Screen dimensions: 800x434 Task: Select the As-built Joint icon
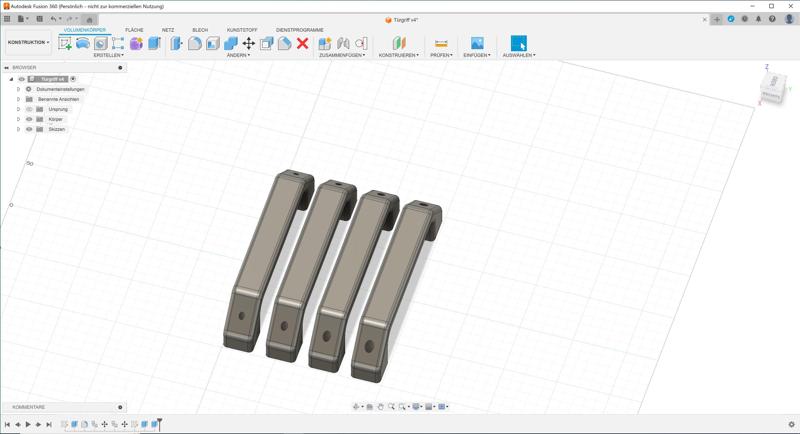361,43
